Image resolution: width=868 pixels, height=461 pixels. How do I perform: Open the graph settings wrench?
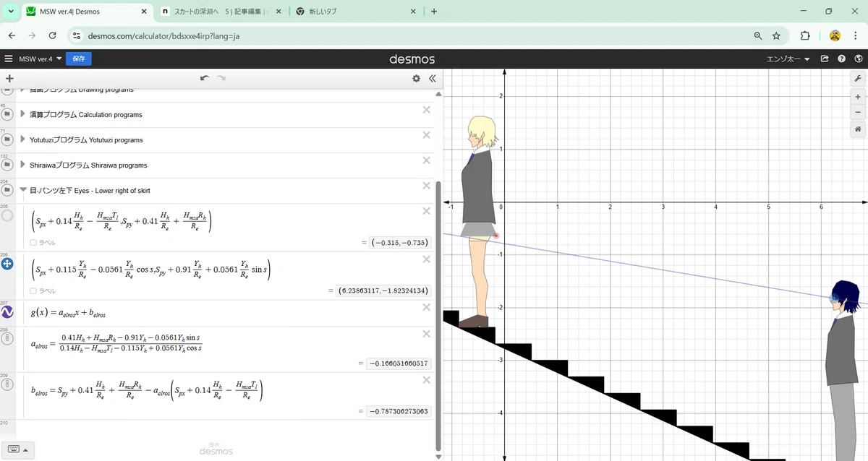858,79
